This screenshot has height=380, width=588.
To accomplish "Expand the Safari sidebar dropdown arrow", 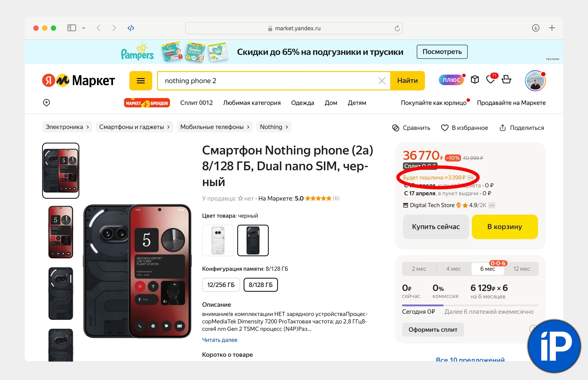I will [84, 28].
